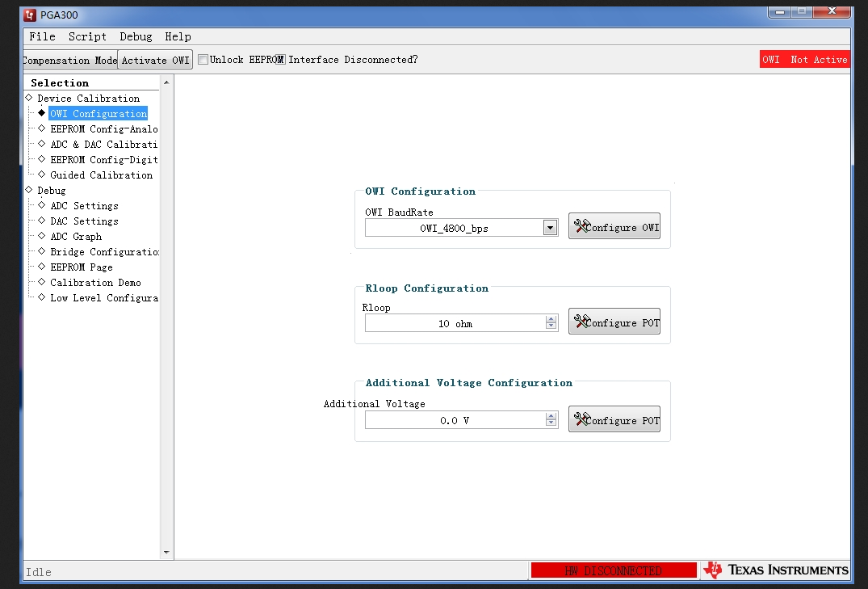Click the PGA300 app icon in the title bar
This screenshot has width=868, height=589.
pos(30,15)
